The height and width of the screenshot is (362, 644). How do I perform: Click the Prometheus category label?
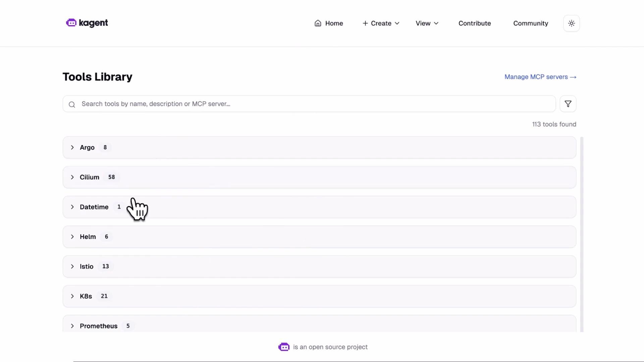99,326
